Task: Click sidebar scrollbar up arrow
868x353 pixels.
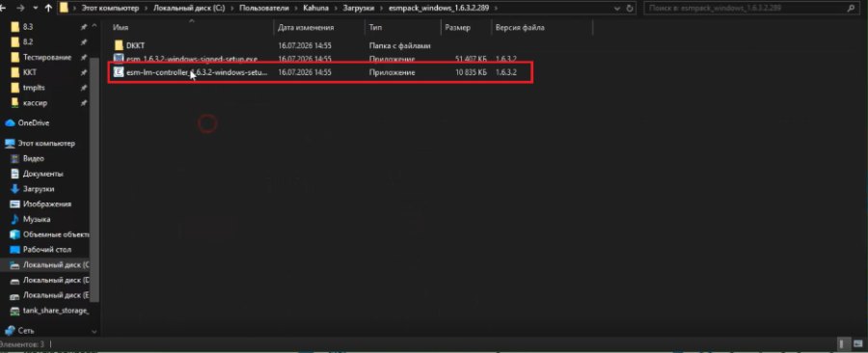Action: click(95, 25)
